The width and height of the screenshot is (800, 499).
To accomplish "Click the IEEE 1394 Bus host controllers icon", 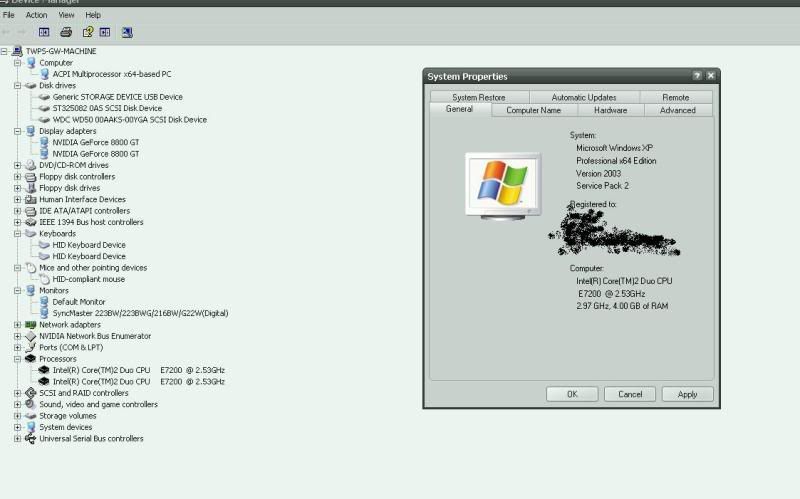I will pos(31,222).
